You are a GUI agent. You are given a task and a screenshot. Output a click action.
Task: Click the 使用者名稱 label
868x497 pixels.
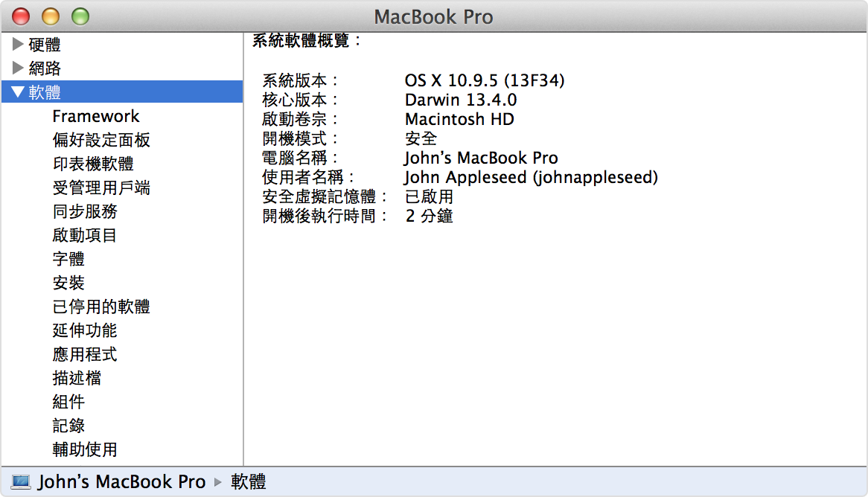(307, 178)
